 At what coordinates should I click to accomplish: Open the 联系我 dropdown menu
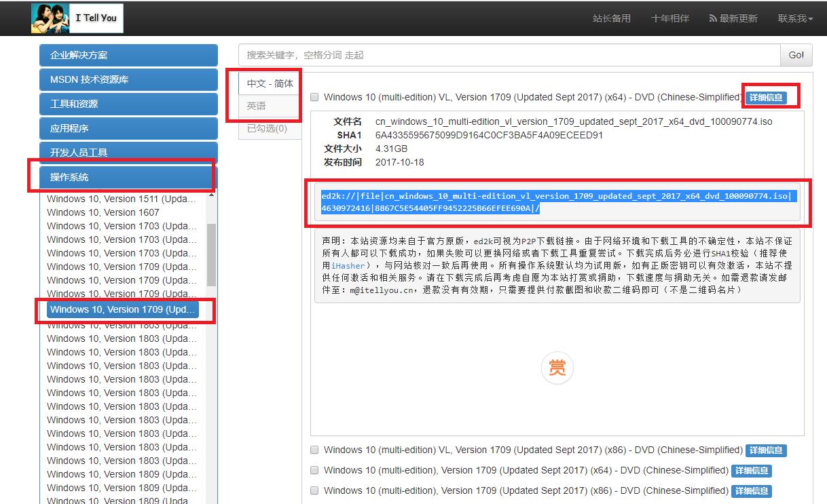[x=795, y=18]
